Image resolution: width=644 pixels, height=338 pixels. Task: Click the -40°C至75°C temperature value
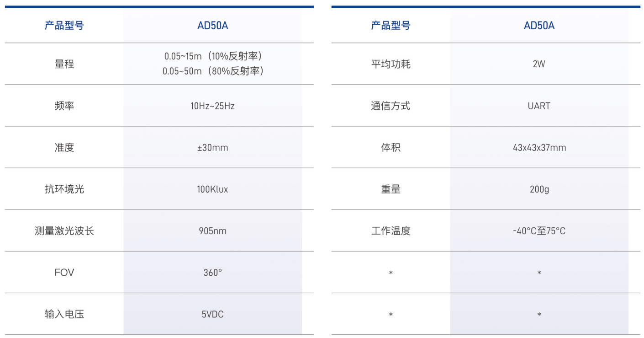click(539, 231)
